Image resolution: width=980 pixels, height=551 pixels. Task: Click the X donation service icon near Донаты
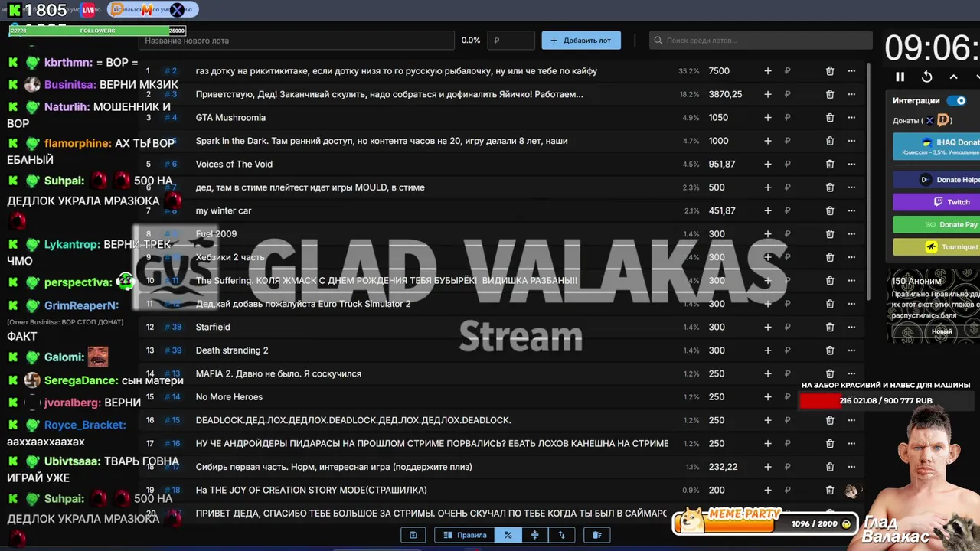[929, 120]
